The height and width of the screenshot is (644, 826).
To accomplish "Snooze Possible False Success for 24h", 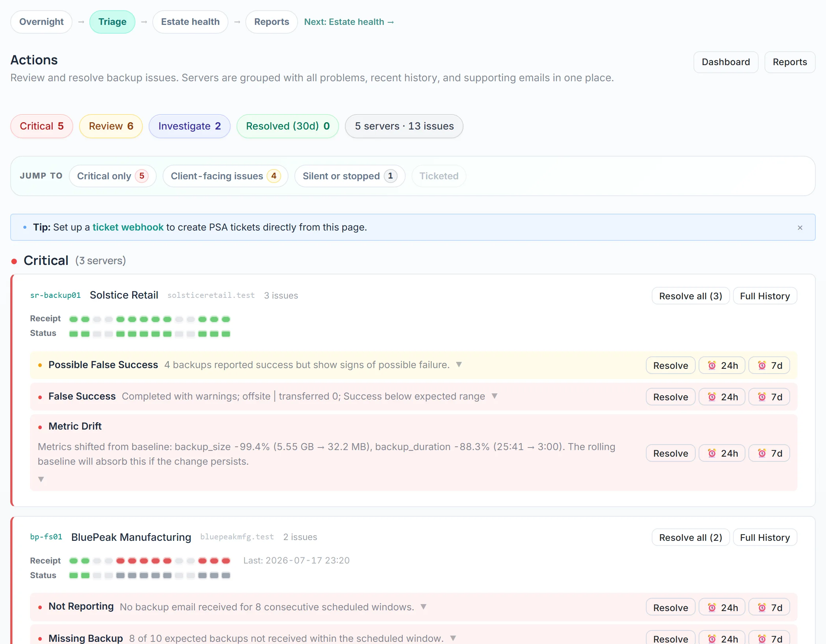I will click(722, 366).
